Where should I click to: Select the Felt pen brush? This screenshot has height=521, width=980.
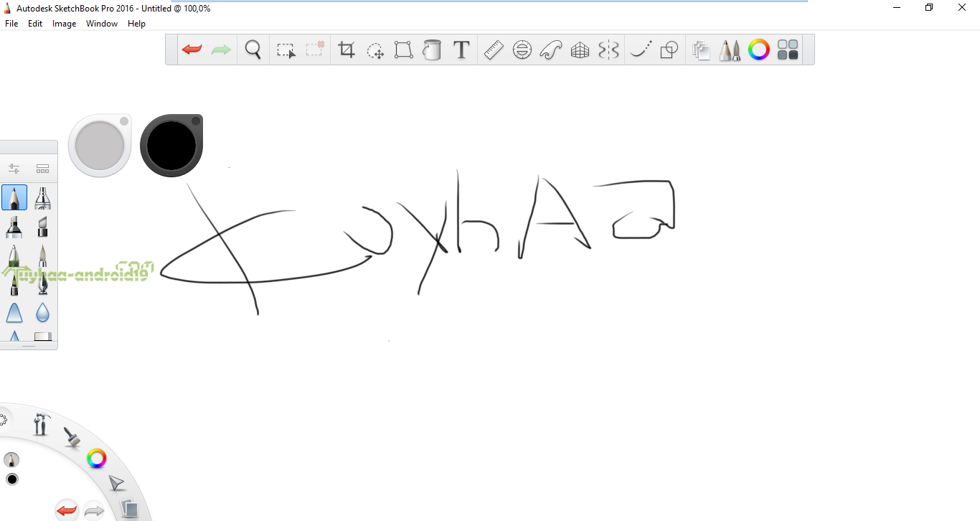[14, 285]
